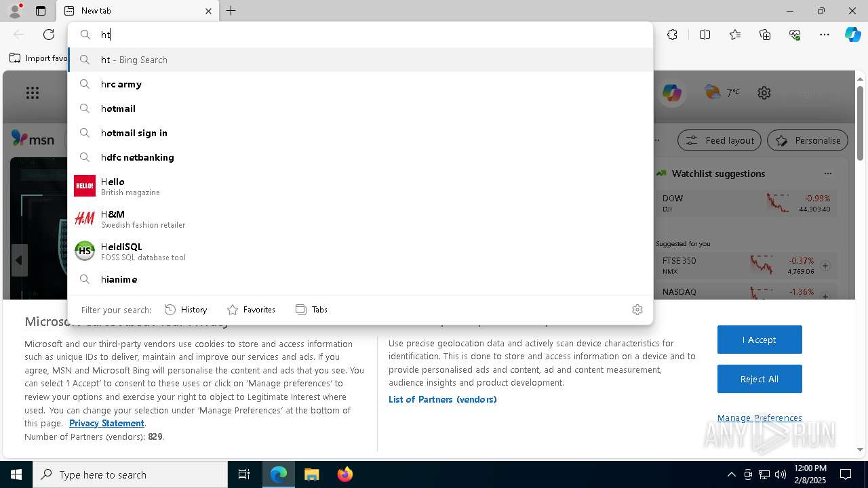Open the clock showing 12:00 PM

click(810, 474)
